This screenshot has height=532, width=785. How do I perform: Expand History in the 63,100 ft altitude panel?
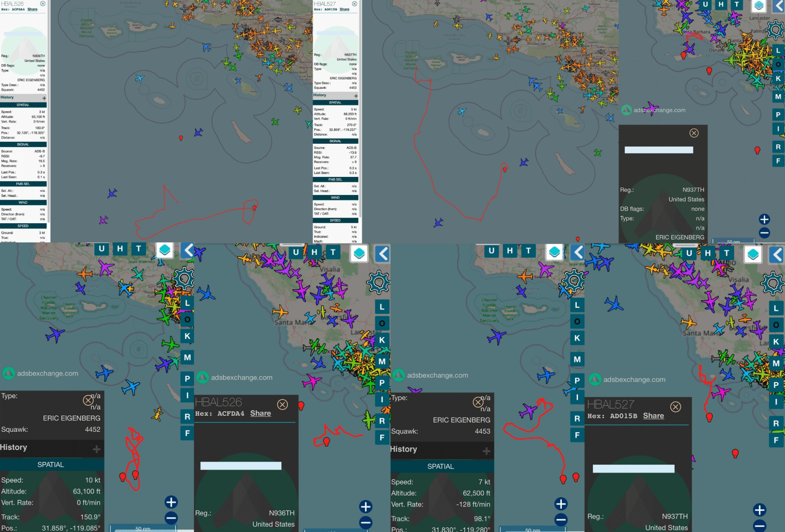pyautogui.click(x=96, y=449)
